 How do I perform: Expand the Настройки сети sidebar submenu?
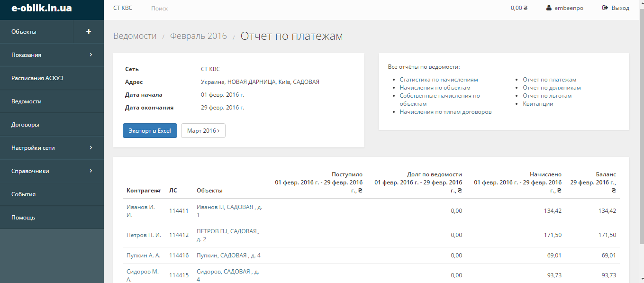[91, 148]
